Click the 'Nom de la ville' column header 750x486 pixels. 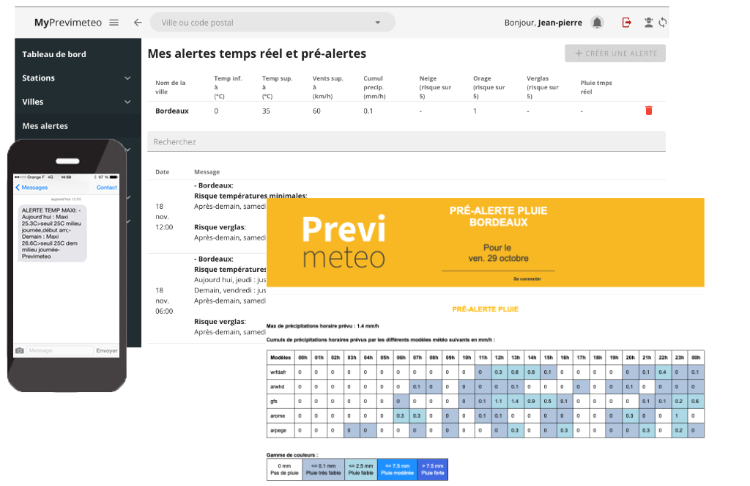pos(170,87)
